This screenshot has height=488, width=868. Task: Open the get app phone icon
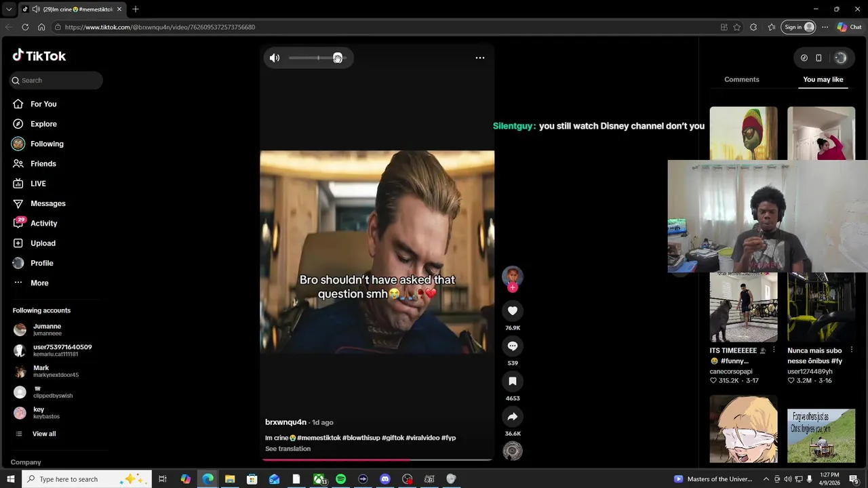(x=818, y=58)
